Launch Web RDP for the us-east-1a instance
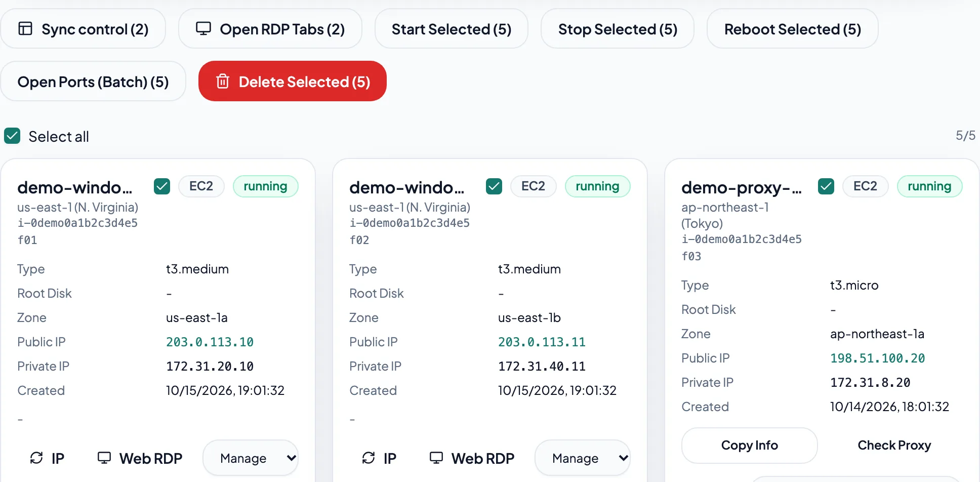The width and height of the screenshot is (980, 482). (x=140, y=458)
